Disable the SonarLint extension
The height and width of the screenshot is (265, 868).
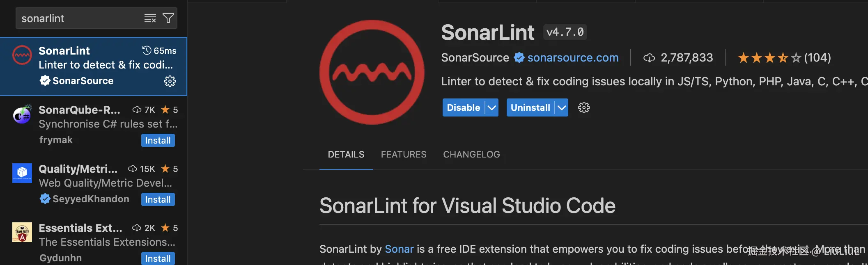464,107
